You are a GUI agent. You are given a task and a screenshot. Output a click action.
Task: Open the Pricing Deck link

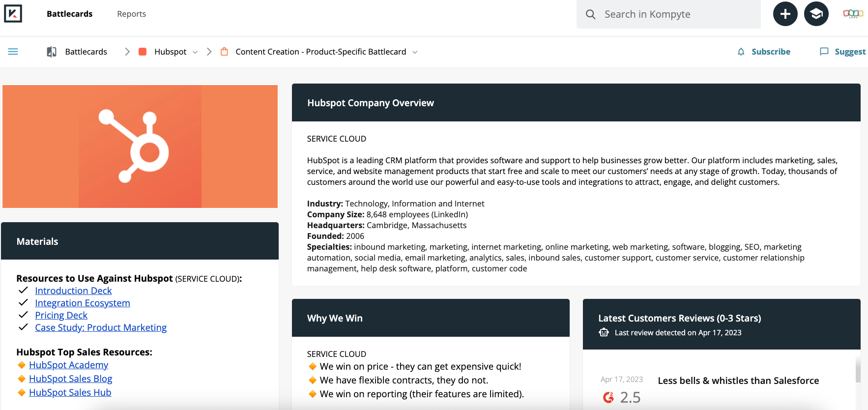click(61, 315)
